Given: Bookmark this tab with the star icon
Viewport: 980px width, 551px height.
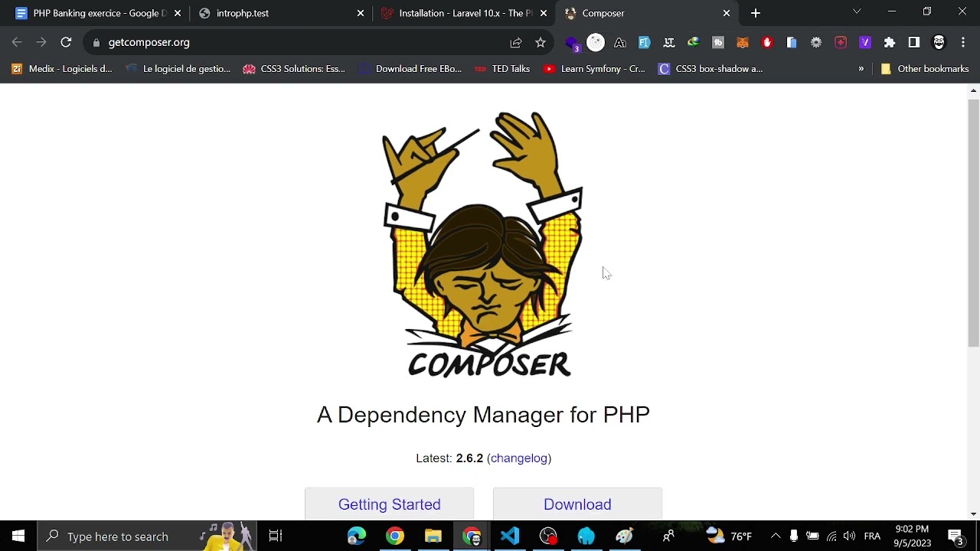Looking at the screenshot, I should point(541,43).
